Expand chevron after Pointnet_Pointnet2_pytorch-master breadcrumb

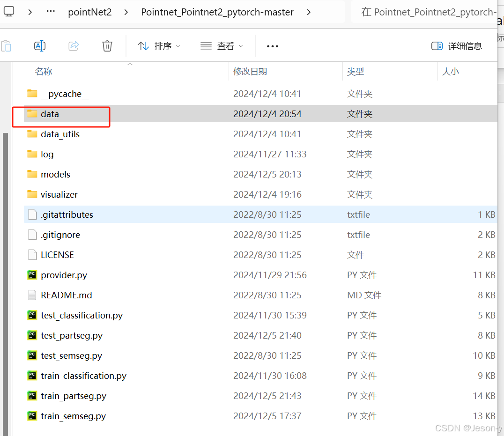(x=309, y=12)
